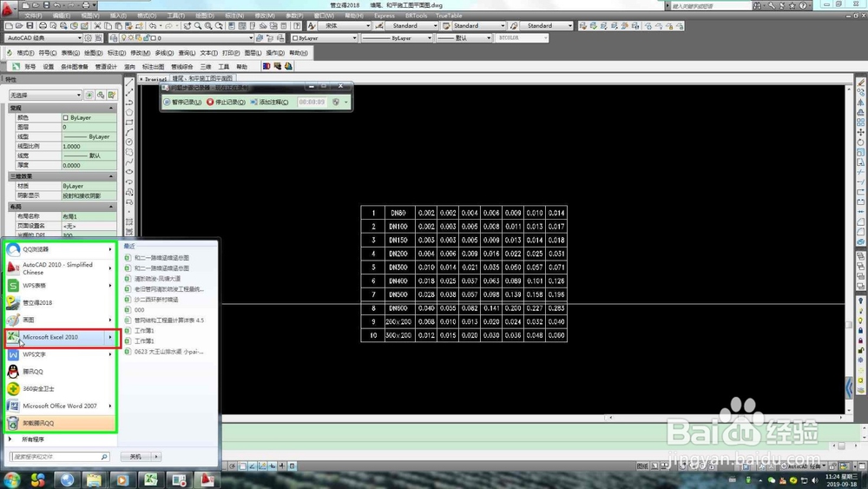Click 添加注释 in the recorder window
Viewport: 868px width, 489px height.
click(270, 102)
